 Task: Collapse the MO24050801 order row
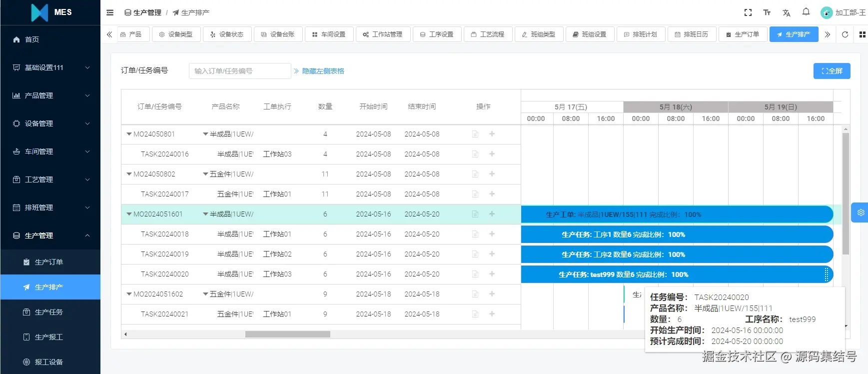pyautogui.click(x=129, y=134)
